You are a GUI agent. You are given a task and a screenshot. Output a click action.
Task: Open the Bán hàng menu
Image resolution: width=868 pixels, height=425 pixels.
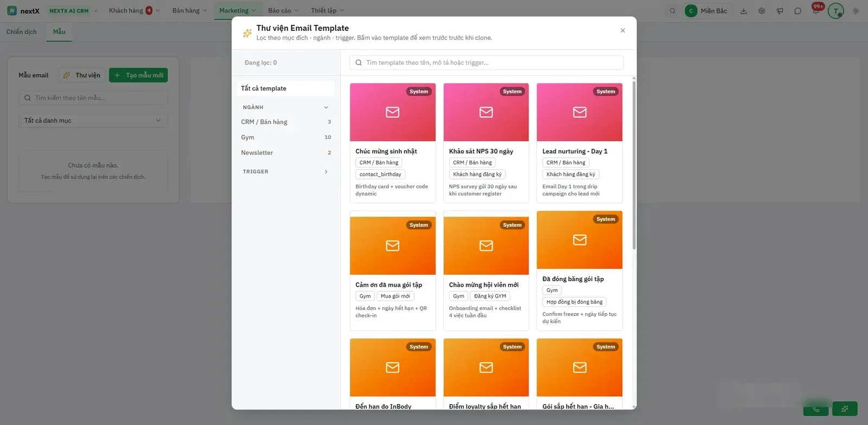(189, 11)
